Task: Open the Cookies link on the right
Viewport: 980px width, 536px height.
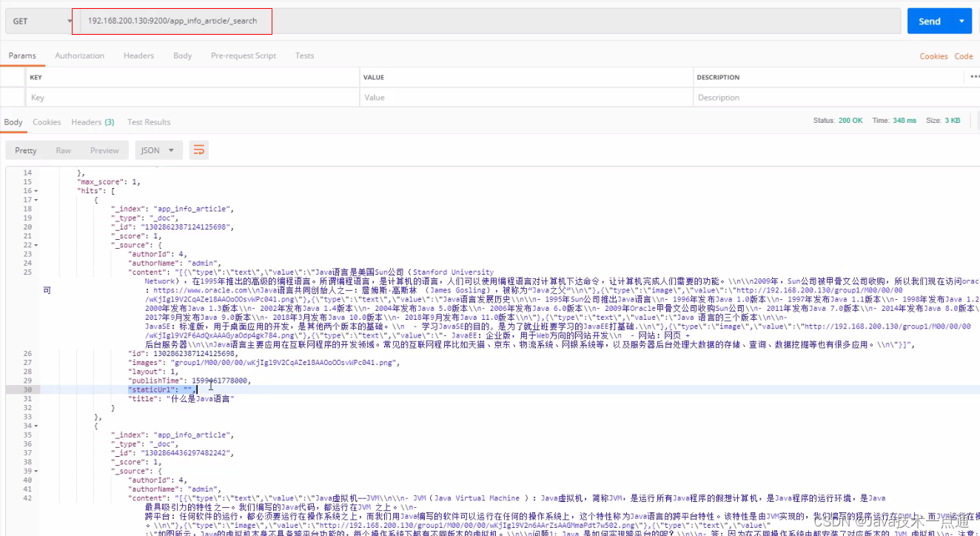Action: coord(933,56)
